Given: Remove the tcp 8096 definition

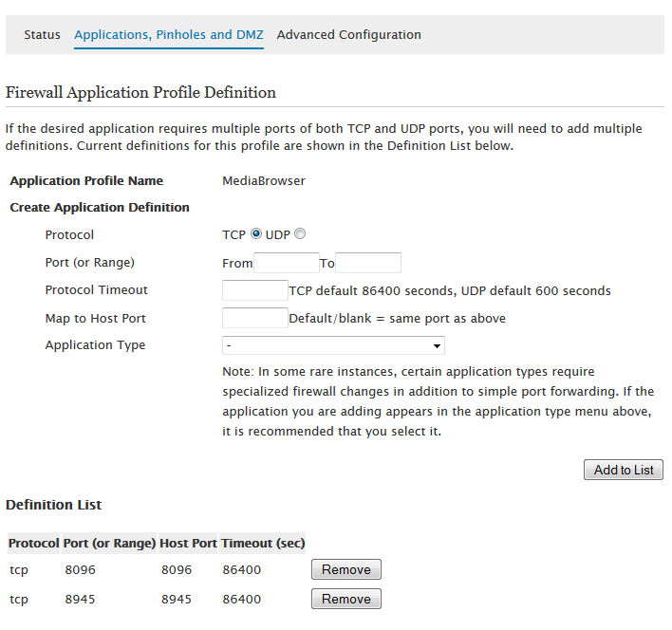Looking at the screenshot, I should pyautogui.click(x=345, y=569).
